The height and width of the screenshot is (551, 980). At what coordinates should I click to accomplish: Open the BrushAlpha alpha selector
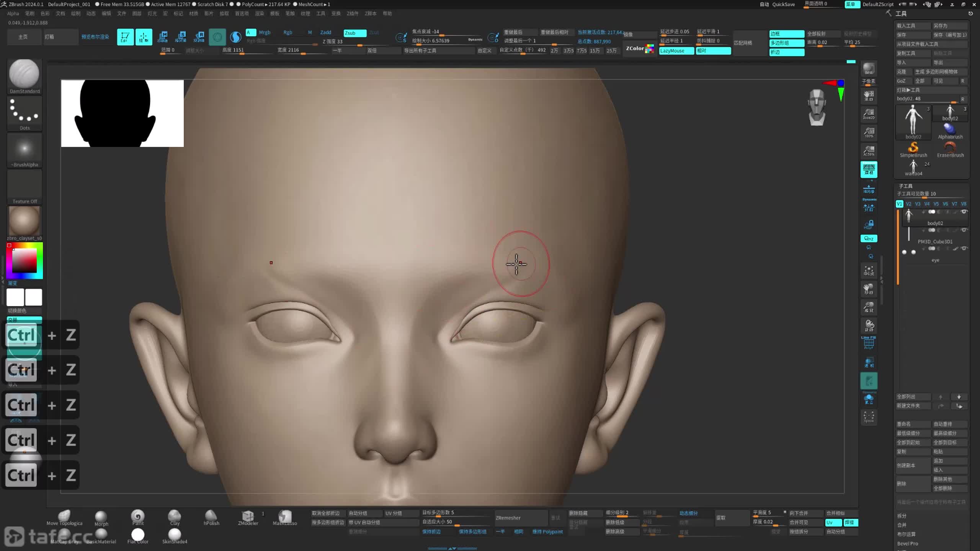24,150
